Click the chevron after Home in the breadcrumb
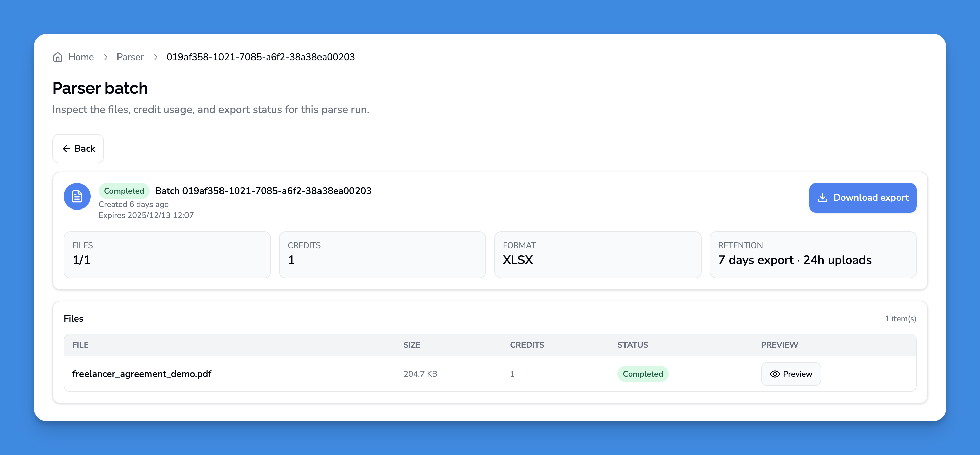Image resolution: width=980 pixels, height=455 pixels. [x=106, y=57]
